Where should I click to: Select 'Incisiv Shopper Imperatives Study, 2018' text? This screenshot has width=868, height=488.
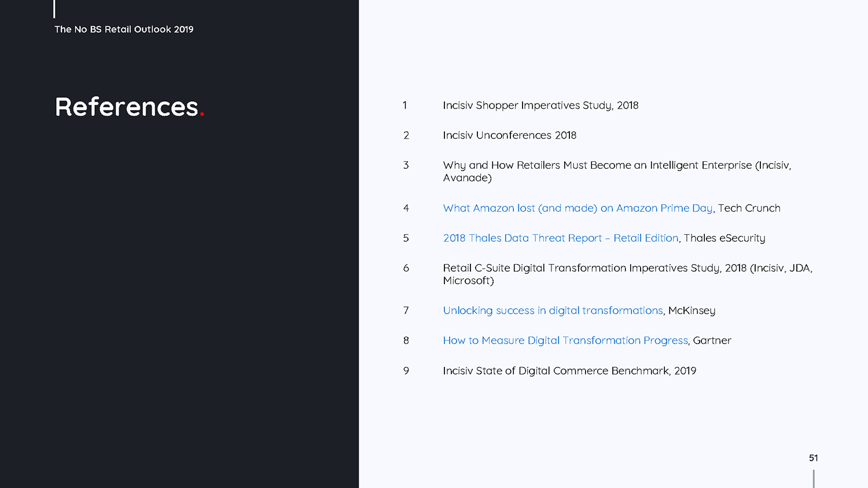(540, 106)
